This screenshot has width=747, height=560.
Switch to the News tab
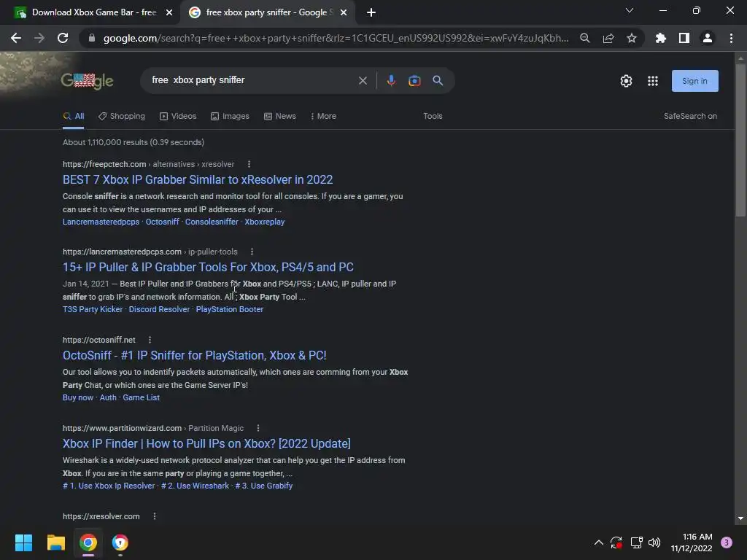(x=280, y=116)
